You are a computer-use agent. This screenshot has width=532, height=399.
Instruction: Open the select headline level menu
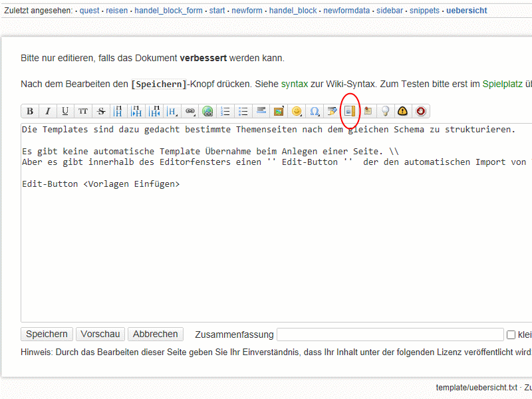[172, 111]
